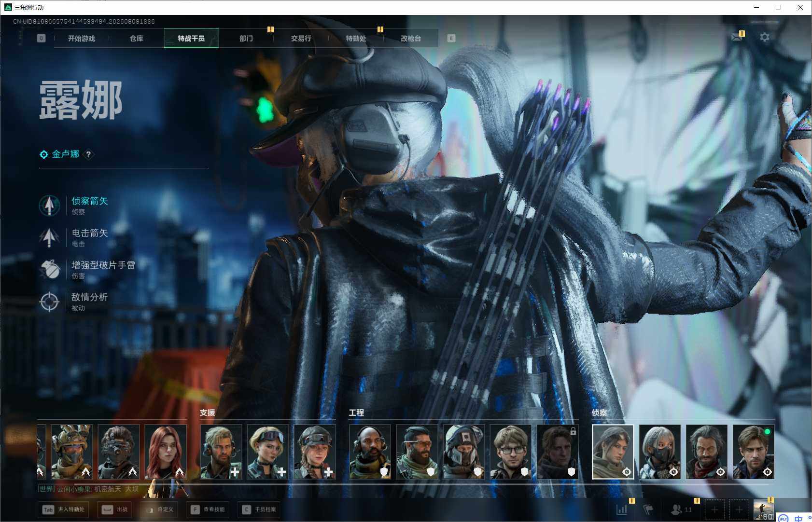Screen dimensions: 812x522
Task: Open the mail envelope icon
Action: pos(737,37)
